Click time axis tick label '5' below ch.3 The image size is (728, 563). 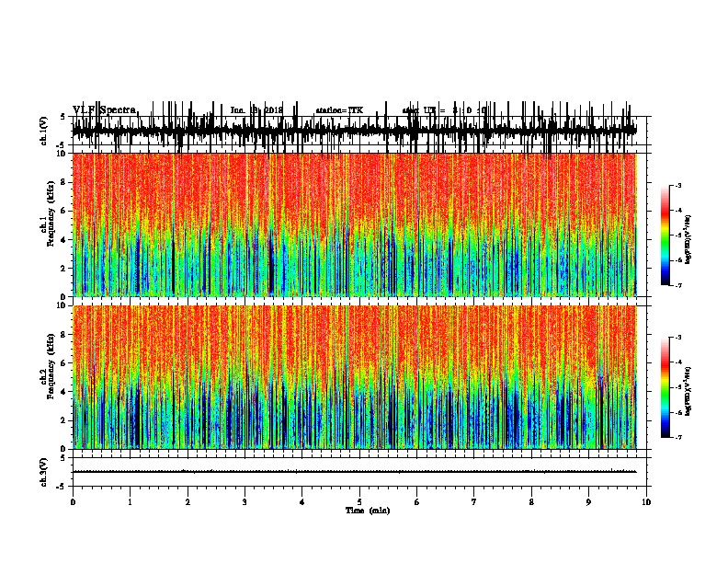(x=359, y=502)
